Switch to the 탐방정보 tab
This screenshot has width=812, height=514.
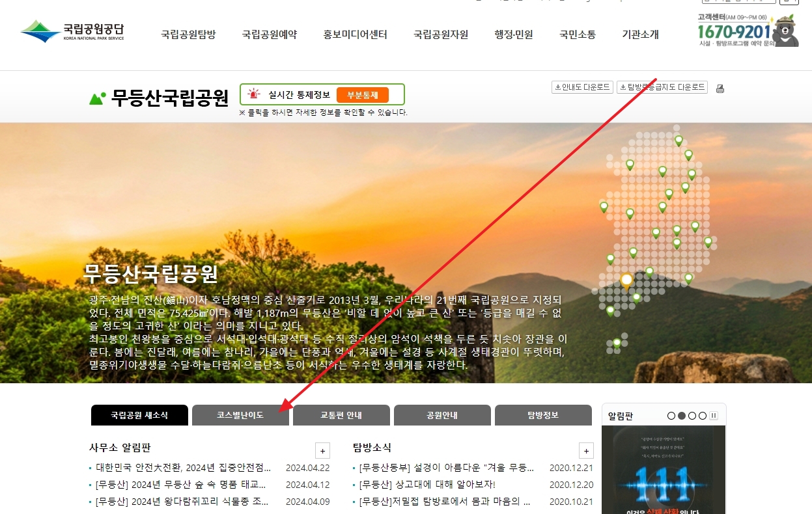(x=543, y=415)
